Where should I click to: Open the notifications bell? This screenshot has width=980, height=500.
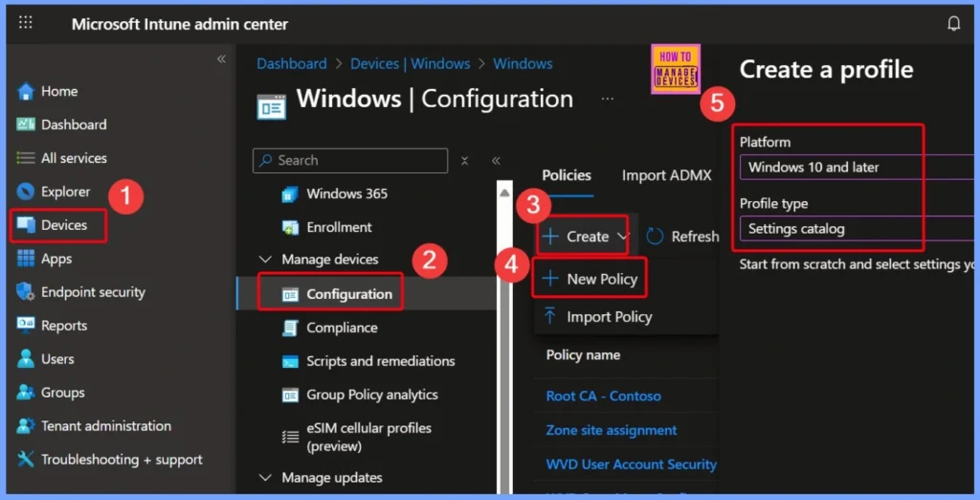tap(954, 24)
